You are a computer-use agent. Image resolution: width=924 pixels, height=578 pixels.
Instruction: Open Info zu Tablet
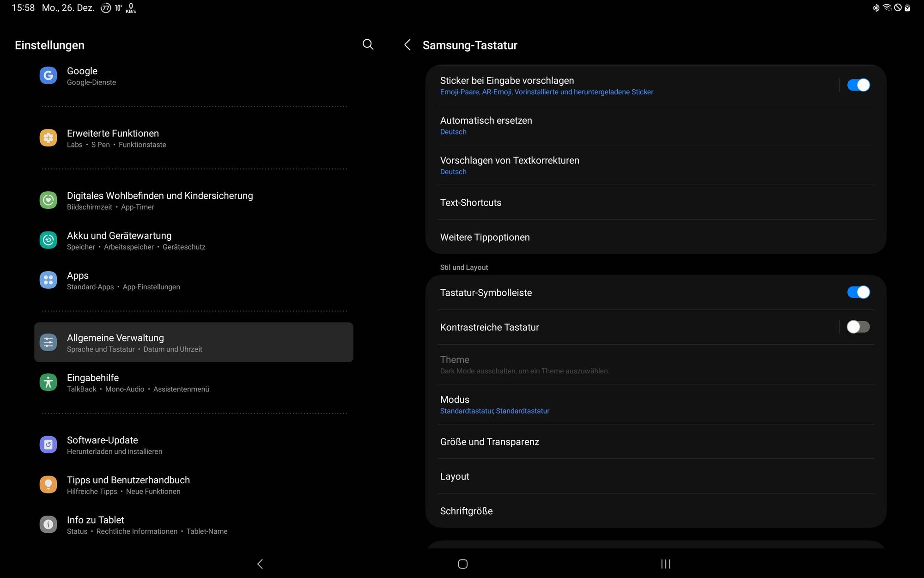[194, 525]
